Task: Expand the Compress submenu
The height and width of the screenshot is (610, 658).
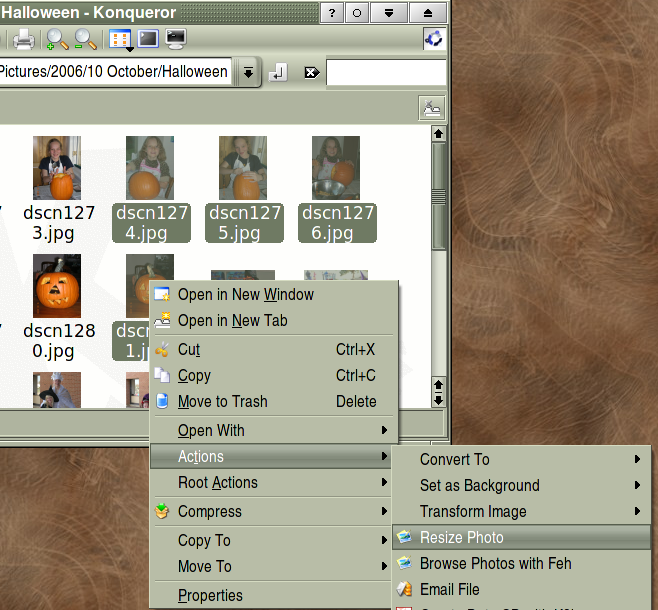Action: click(x=384, y=511)
